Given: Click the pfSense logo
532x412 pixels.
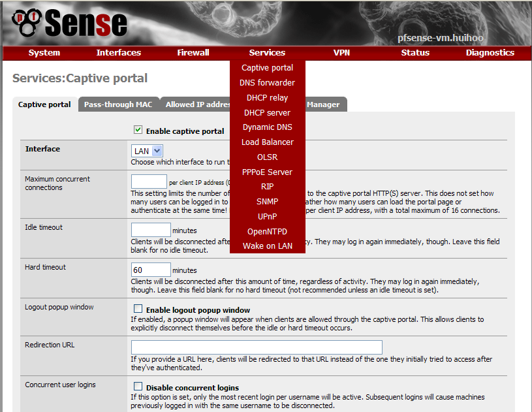Looking at the screenshot, I should point(69,24).
